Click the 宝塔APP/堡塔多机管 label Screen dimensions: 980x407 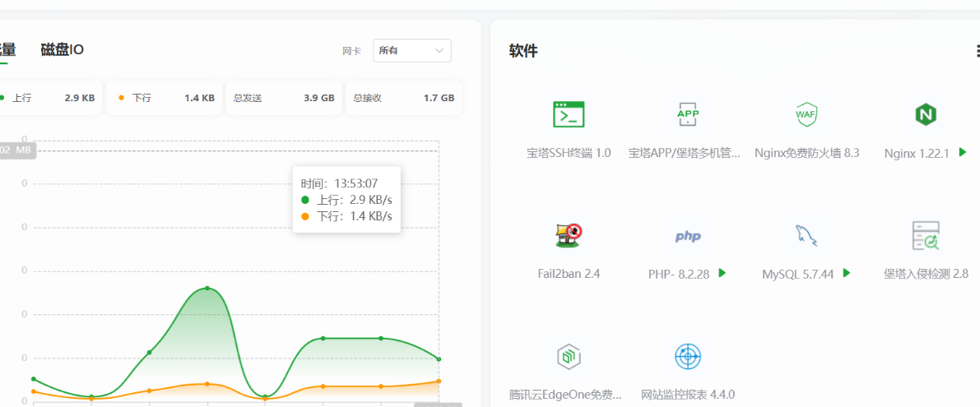685,153
